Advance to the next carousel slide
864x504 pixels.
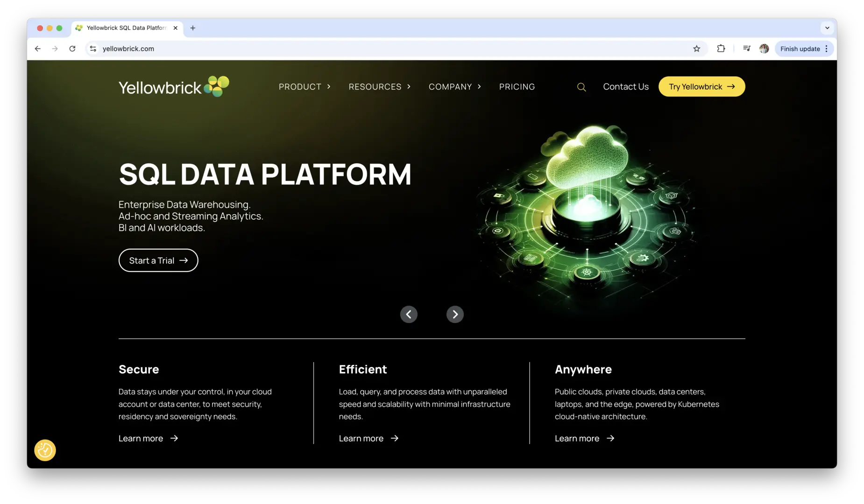tap(454, 314)
